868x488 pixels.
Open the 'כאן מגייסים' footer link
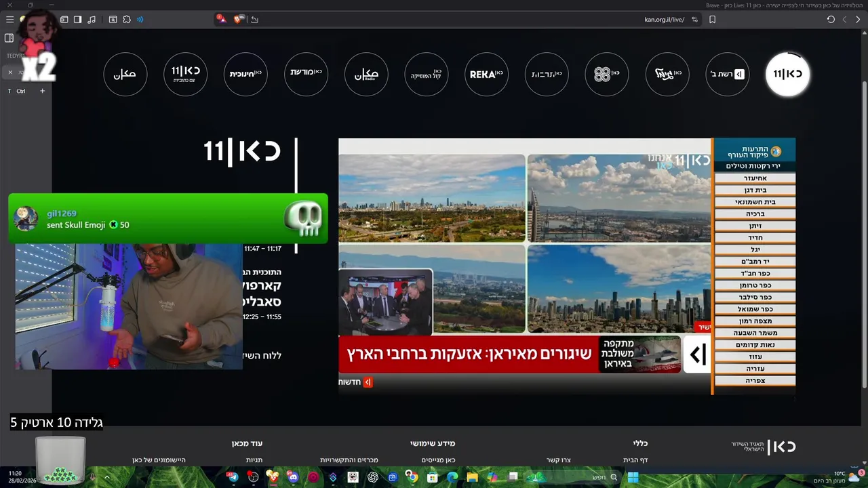(x=438, y=460)
